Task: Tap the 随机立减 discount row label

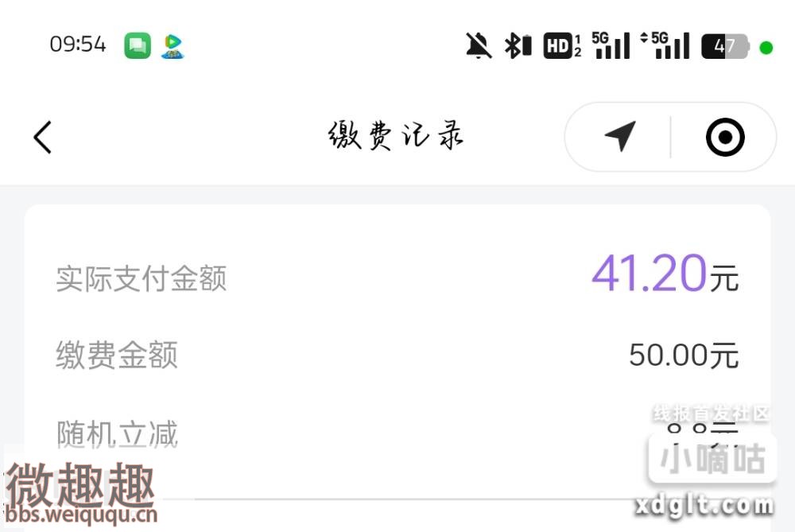Action: tap(117, 434)
